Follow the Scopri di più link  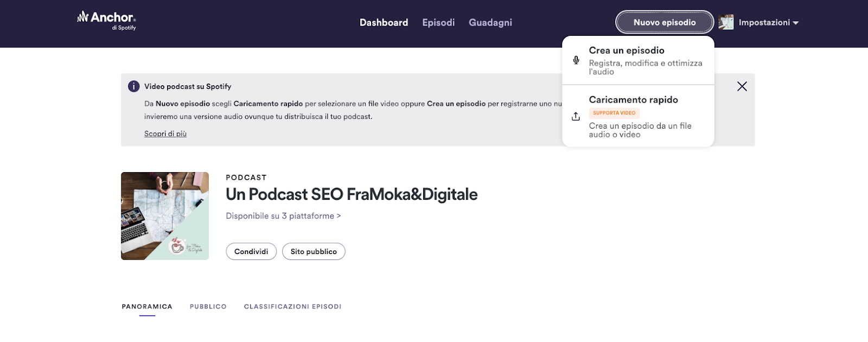point(165,134)
